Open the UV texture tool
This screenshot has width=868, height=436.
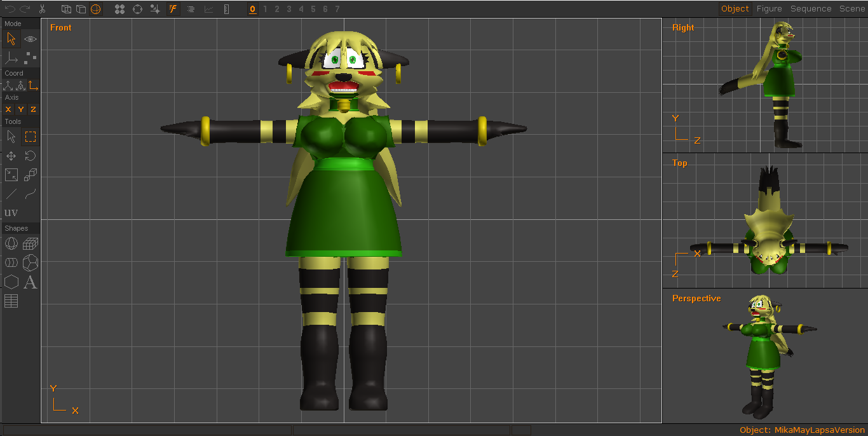pyautogui.click(x=11, y=212)
